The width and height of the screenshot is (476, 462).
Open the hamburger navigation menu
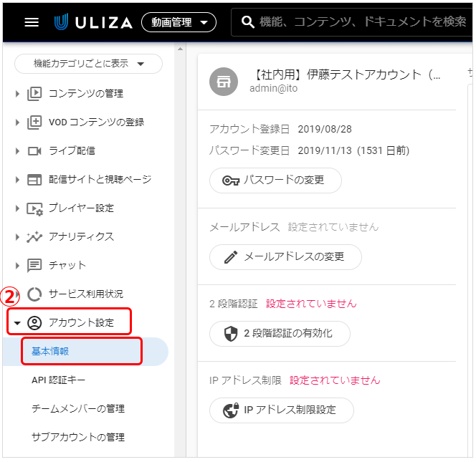[32, 22]
